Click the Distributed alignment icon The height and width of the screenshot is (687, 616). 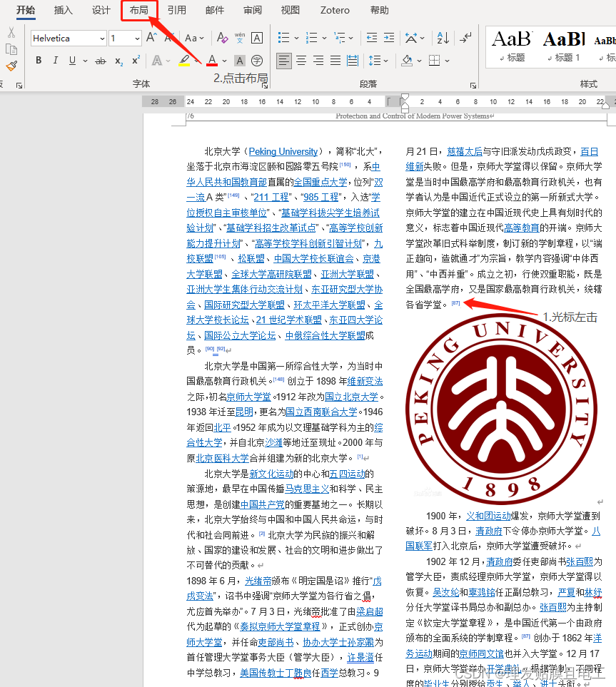coord(353,61)
